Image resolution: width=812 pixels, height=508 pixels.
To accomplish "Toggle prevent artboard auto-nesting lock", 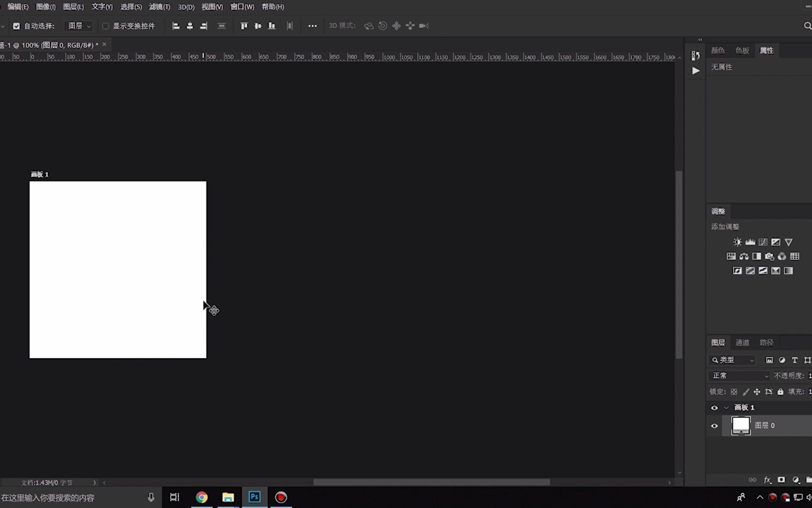I will [769, 392].
